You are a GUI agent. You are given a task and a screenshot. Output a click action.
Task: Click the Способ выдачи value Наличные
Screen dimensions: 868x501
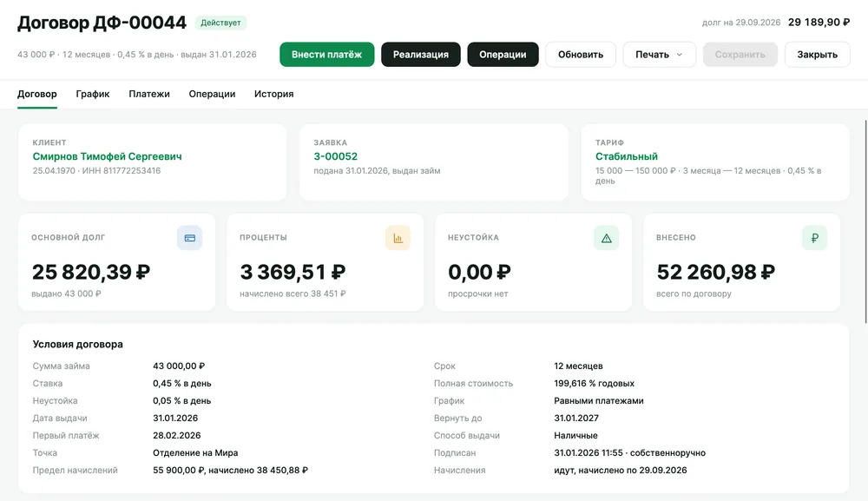click(x=575, y=435)
